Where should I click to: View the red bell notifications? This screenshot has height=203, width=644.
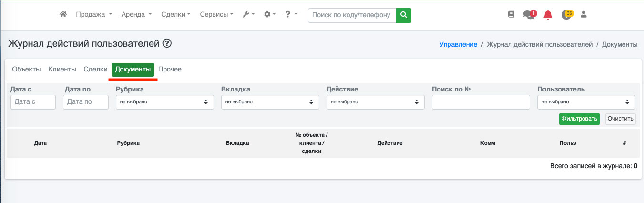(548, 15)
